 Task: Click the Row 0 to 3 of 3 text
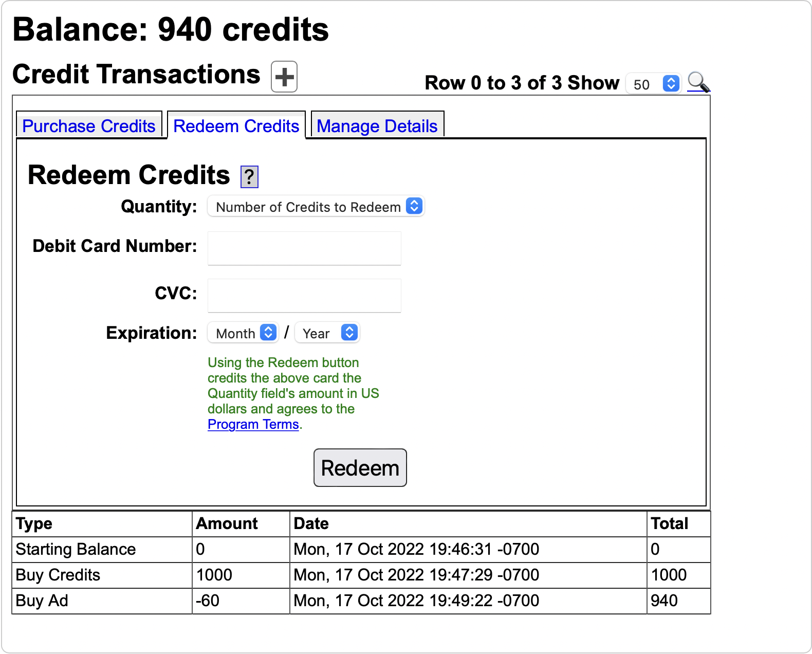point(493,83)
